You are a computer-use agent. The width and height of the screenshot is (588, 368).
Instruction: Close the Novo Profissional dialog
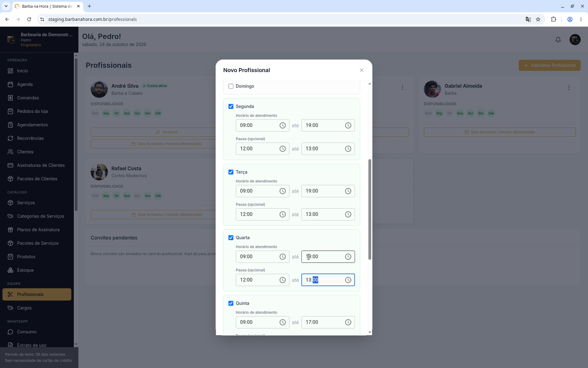(x=362, y=70)
